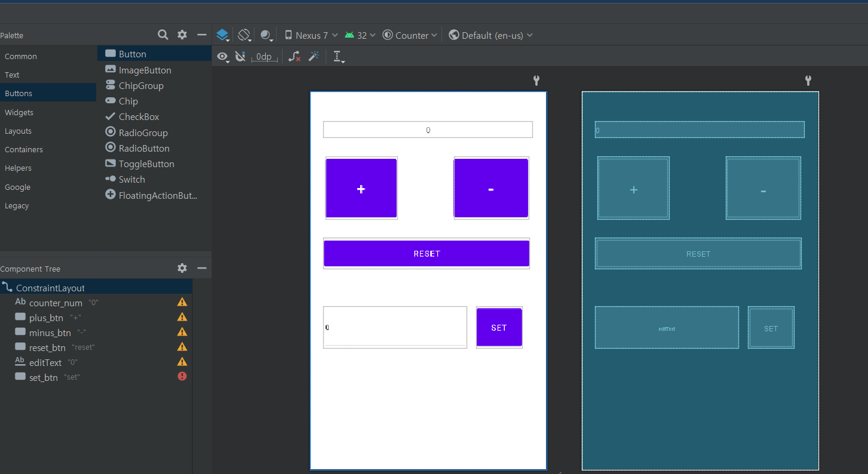The image size is (868, 474).
Task: Select the edit text field in design view
Action: pos(395,327)
